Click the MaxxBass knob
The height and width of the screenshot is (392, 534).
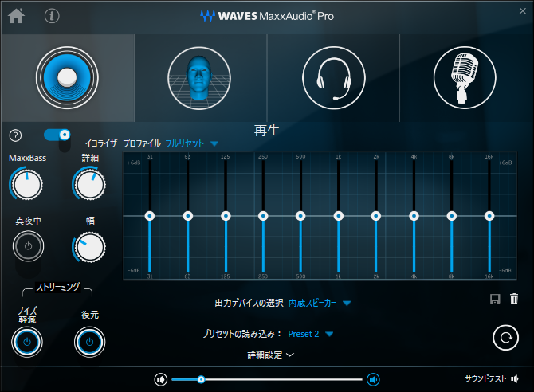point(26,184)
